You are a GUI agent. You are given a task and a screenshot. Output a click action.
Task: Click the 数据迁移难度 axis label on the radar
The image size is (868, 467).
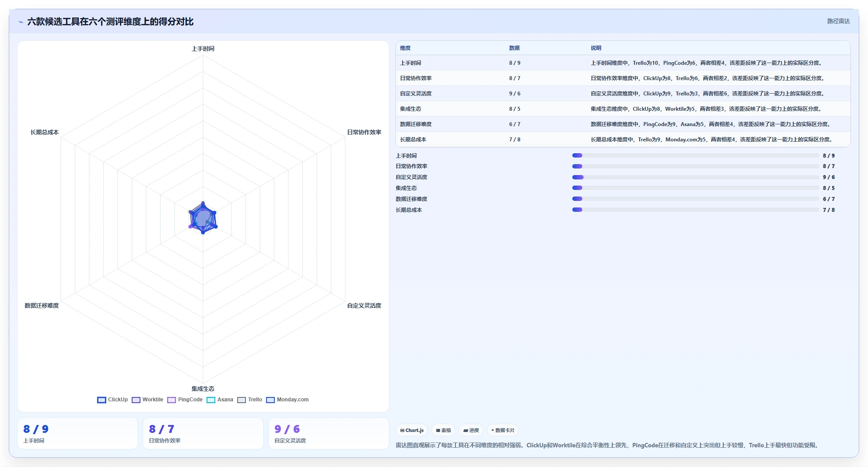42,305
